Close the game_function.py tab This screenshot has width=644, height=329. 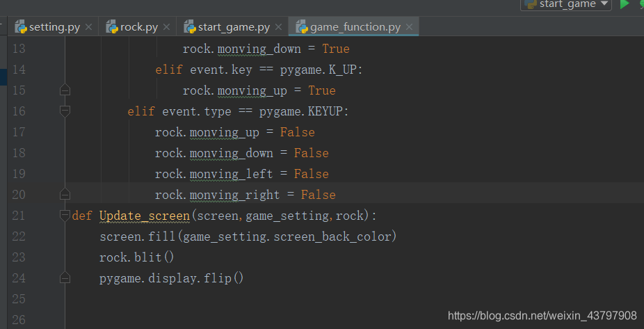(409, 27)
